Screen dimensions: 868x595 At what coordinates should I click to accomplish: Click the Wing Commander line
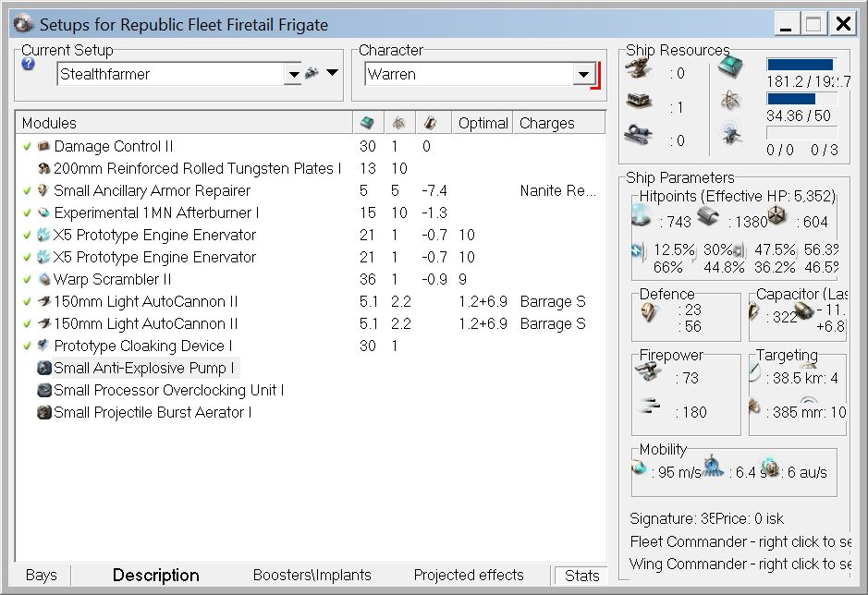[740, 564]
